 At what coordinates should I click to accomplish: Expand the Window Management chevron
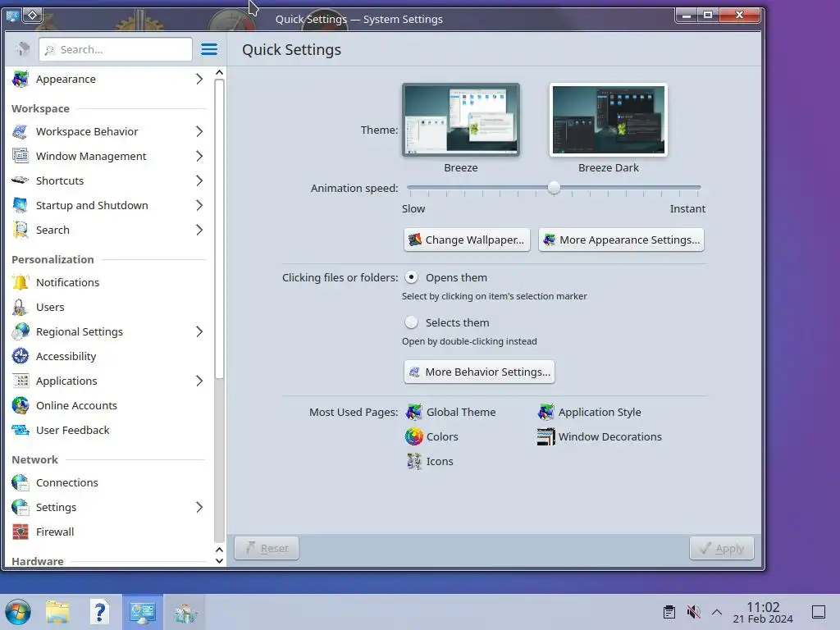point(199,156)
